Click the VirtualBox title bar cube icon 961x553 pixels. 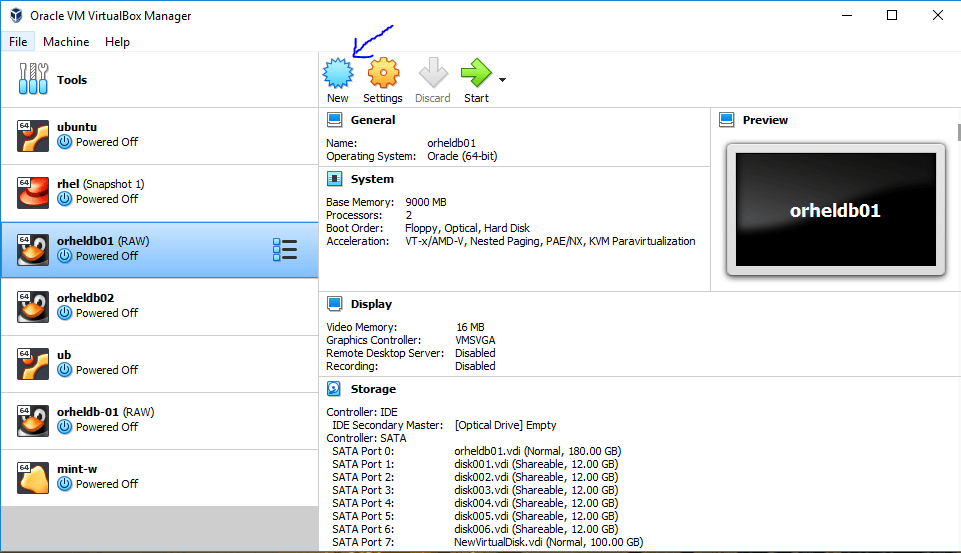coord(16,15)
